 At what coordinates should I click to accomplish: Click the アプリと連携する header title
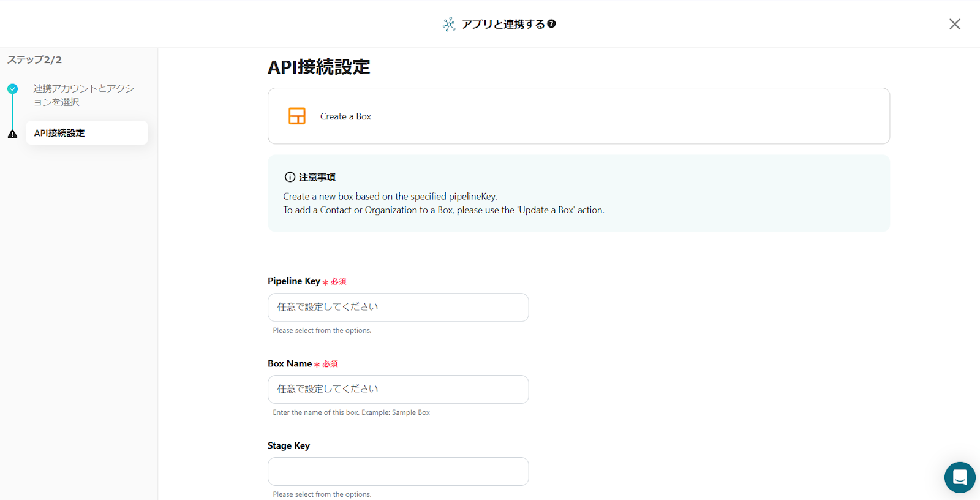(503, 24)
